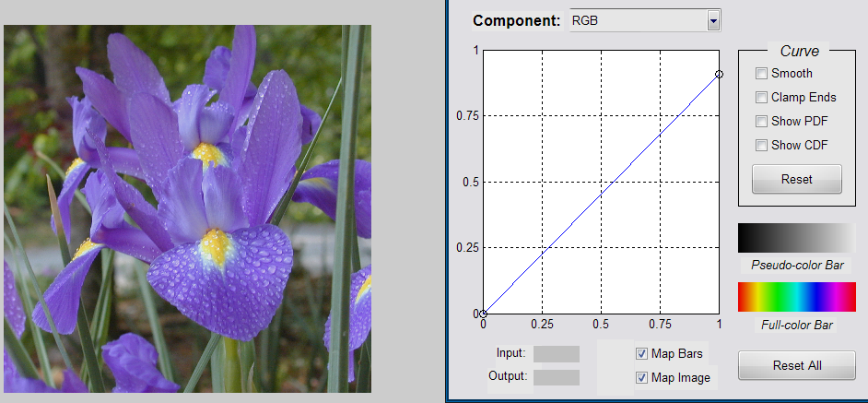
Task: Click the Full-color Bar label
Action: click(797, 326)
